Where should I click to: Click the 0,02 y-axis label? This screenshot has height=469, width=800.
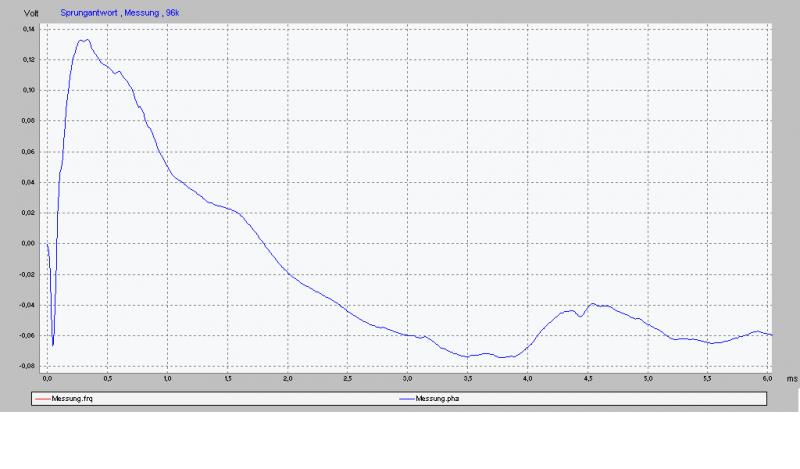(x=29, y=213)
